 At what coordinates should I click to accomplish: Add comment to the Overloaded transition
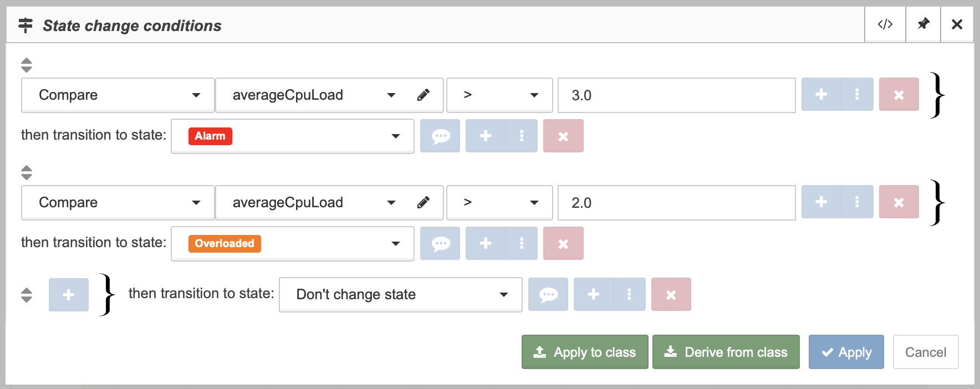coord(440,243)
